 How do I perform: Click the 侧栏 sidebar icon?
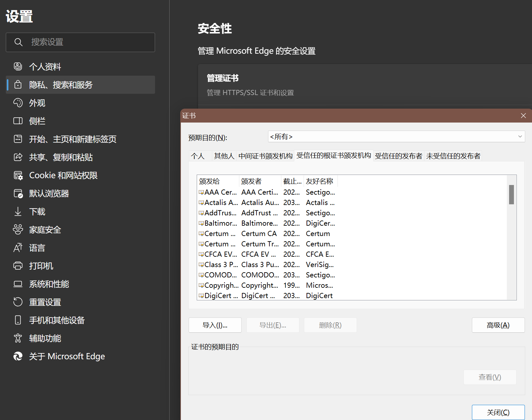point(18,121)
